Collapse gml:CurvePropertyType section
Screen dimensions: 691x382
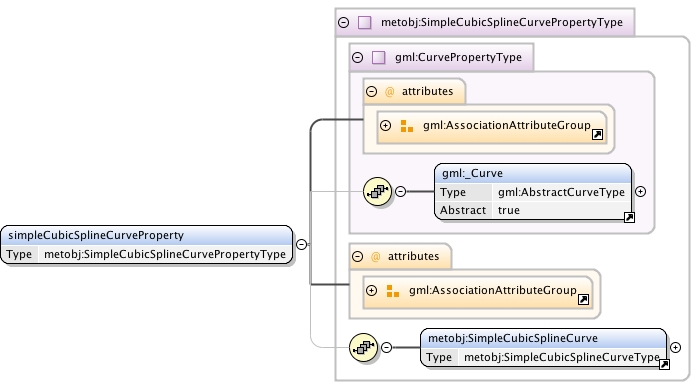click(x=357, y=57)
